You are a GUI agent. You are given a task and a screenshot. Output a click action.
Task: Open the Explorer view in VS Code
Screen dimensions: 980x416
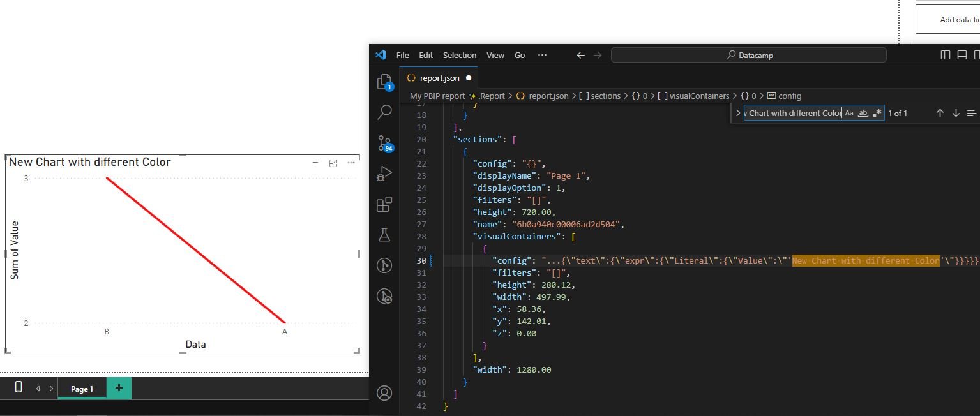(384, 82)
